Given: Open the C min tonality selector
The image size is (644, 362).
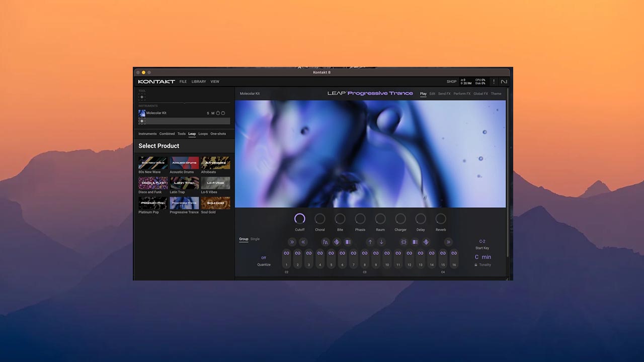Looking at the screenshot, I should (482, 257).
